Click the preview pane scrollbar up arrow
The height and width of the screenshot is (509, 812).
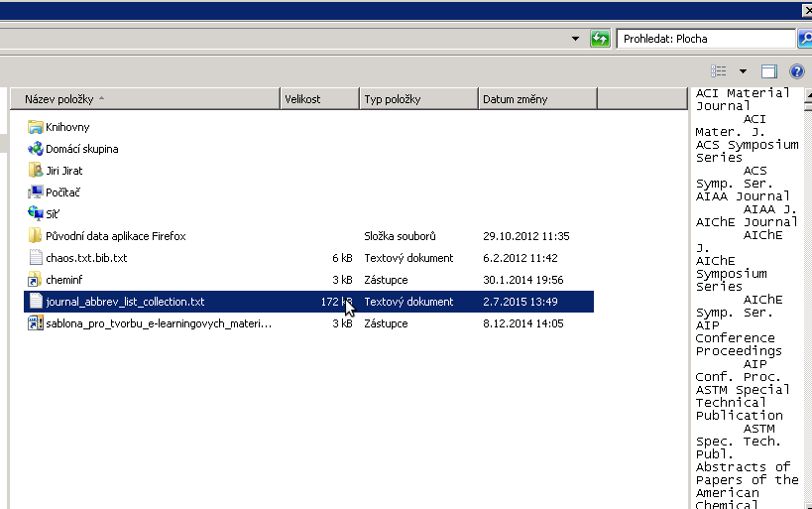[808, 94]
